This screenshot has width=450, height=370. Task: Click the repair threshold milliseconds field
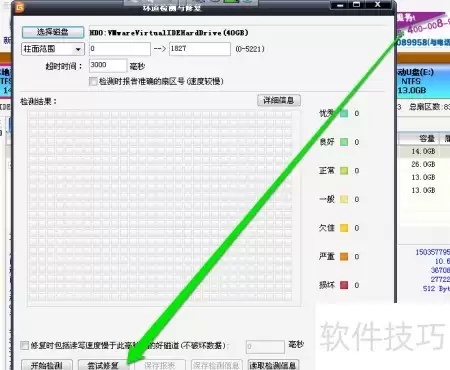click(x=265, y=347)
